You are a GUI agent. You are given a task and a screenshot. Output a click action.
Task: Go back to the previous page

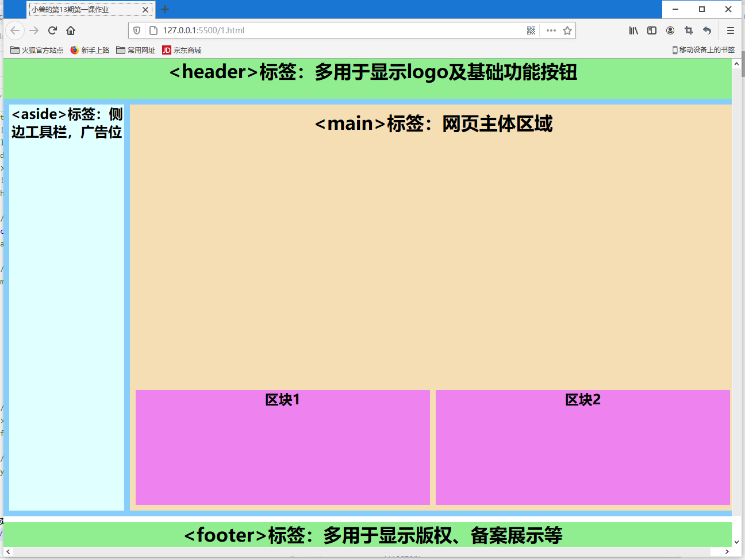[x=16, y=30]
